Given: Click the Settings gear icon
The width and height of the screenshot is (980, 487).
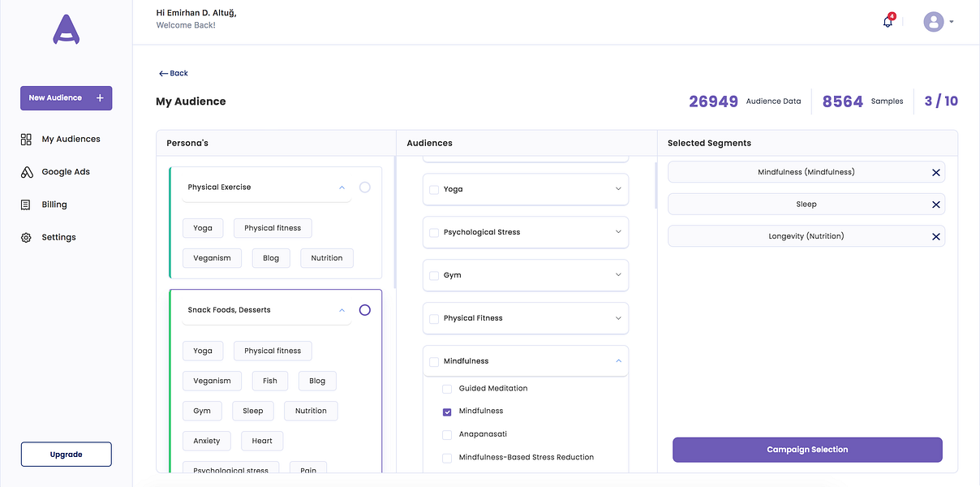Looking at the screenshot, I should [26, 238].
